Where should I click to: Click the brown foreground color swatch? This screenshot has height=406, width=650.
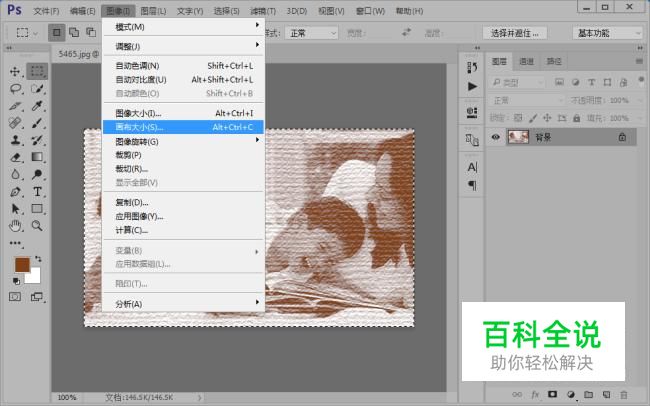tap(21, 264)
